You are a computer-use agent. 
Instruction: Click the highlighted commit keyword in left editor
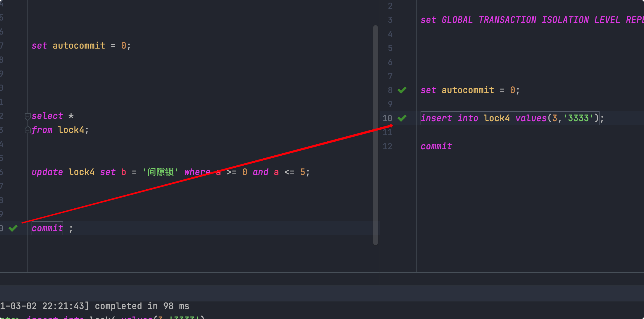(47, 228)
